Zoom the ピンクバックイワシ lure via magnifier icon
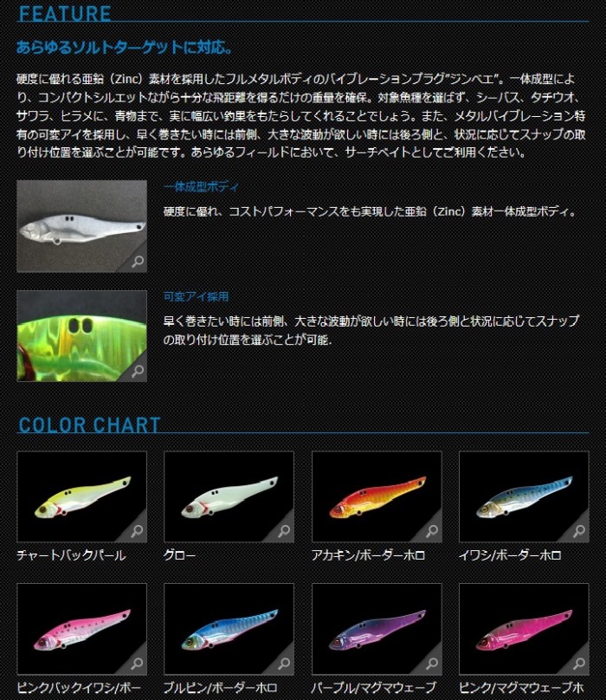 click(138, 663)
